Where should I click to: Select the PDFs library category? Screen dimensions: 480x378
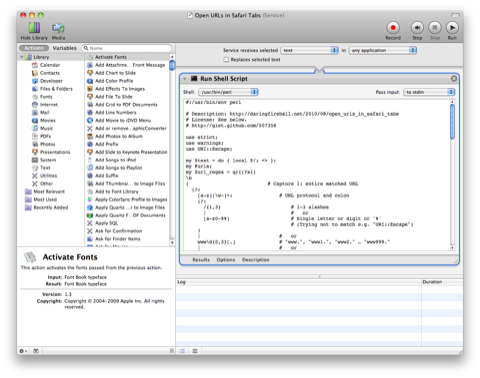[45, 136]
